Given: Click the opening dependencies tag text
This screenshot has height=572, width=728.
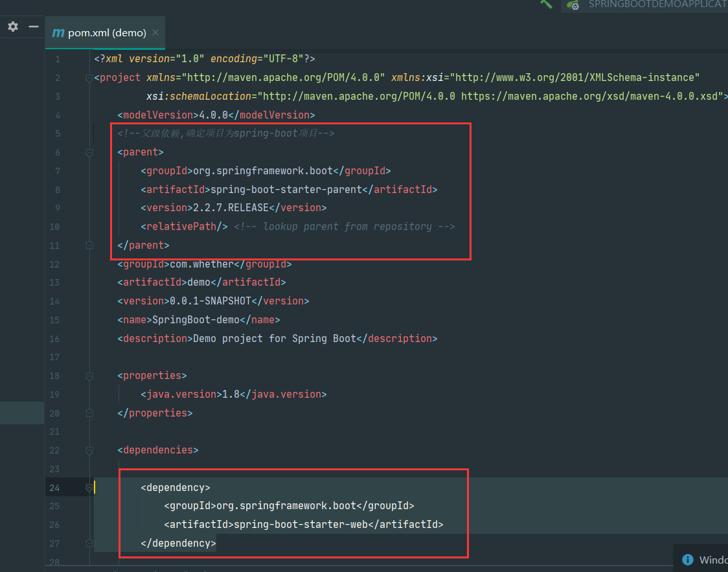Looking at the screenshot, I should point(158,450).
